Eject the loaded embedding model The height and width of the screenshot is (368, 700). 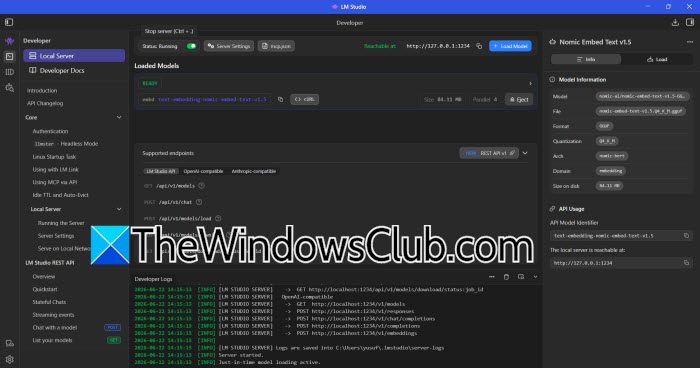pyautogui.click(x=519, y=100)
